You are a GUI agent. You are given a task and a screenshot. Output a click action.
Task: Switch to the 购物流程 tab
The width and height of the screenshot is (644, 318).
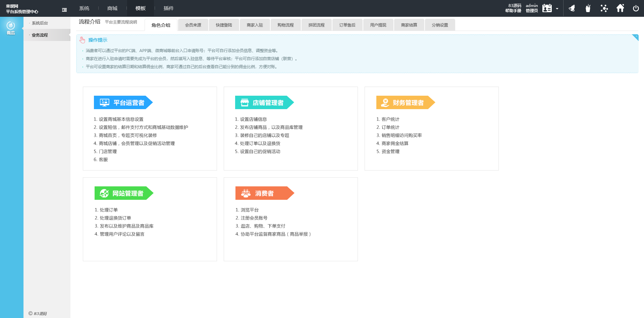(286, 25)
